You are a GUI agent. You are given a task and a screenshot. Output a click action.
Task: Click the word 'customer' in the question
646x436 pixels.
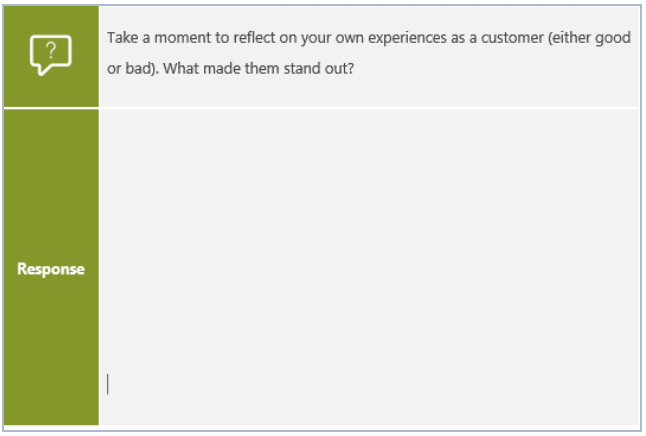coord(512,38)
